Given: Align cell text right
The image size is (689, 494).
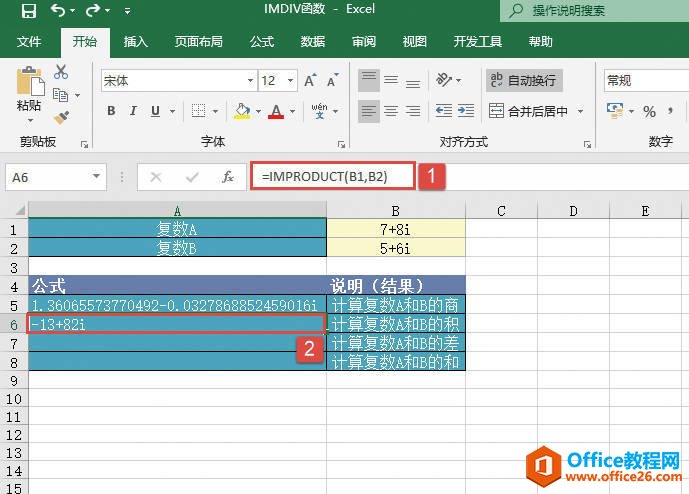Looking at the screenshot, I should pyautogui.click(x=413, y=111).
